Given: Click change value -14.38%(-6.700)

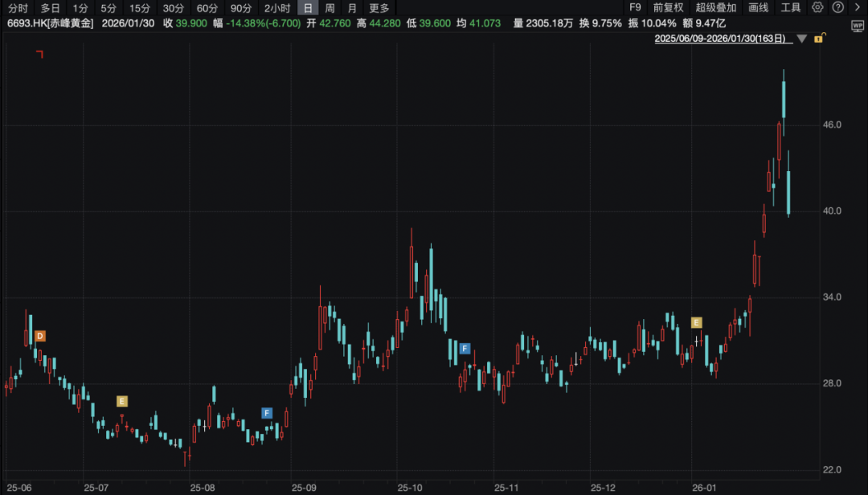Looking at the screenshot, I should pyautogui.click(x=264, y=23).
